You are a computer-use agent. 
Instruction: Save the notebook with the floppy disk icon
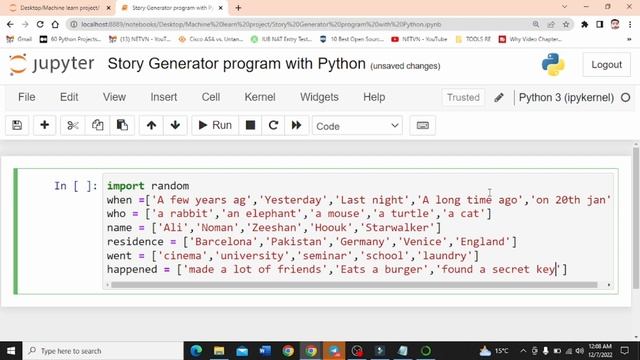coord(17,125)
